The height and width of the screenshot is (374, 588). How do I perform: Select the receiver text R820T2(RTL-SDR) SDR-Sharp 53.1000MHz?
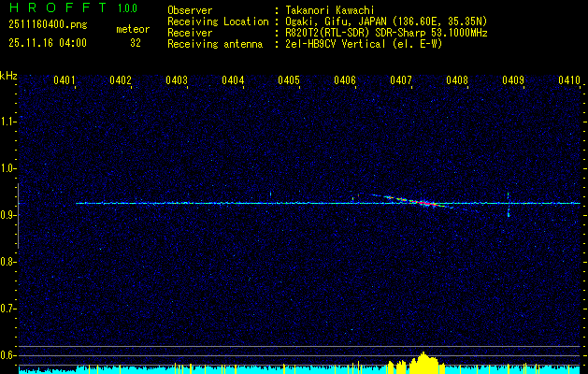click(386, 33)
